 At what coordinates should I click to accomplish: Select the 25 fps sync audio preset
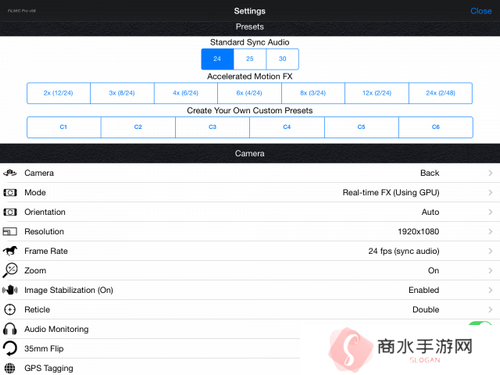(250, 59)
